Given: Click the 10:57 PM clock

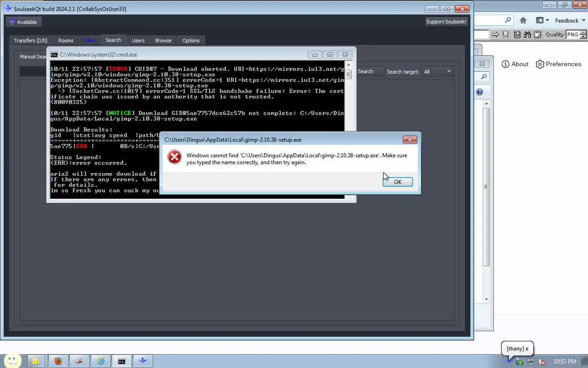Looking at the screenshot, I should click(x=565, y=362).
